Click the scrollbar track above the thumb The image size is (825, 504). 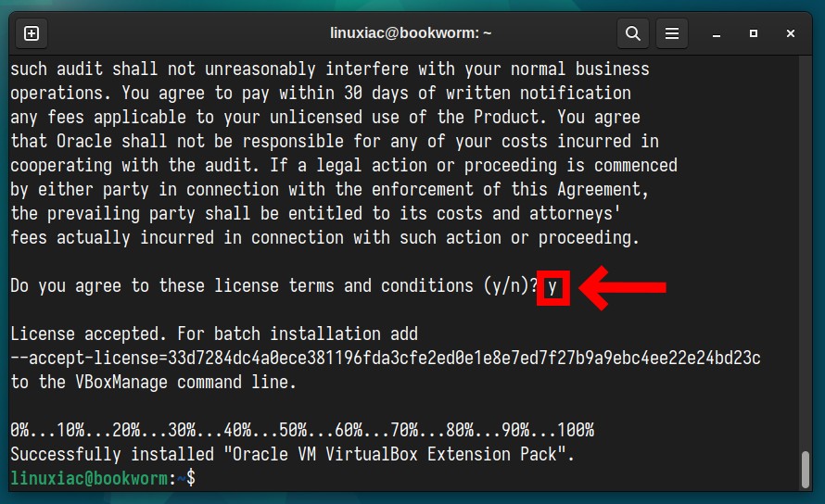pyautogui.click(x=805, y=253)
